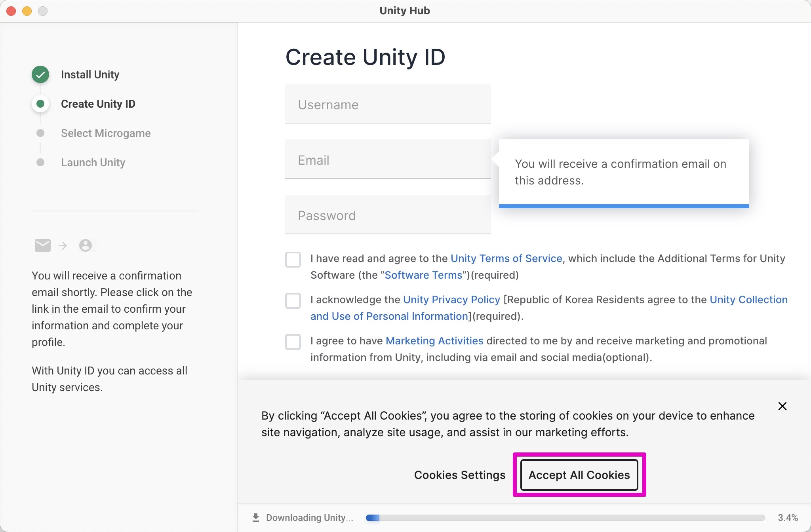Open the Software Terms link

[x=423, y=275]
